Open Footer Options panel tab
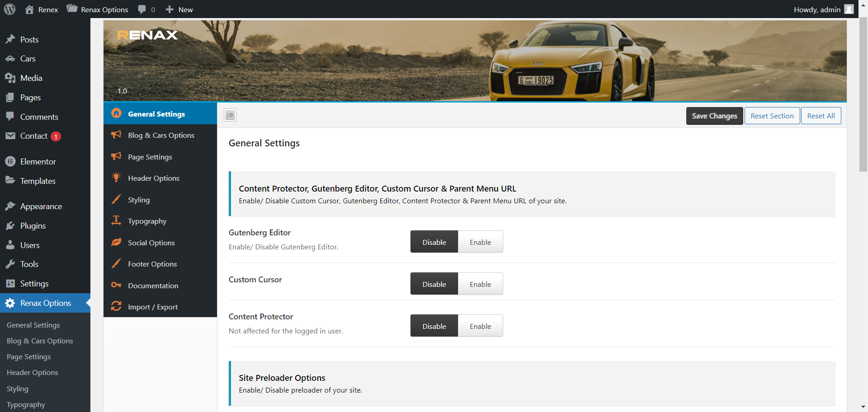This screenshot has height=412, width=868. click(160, 264)
